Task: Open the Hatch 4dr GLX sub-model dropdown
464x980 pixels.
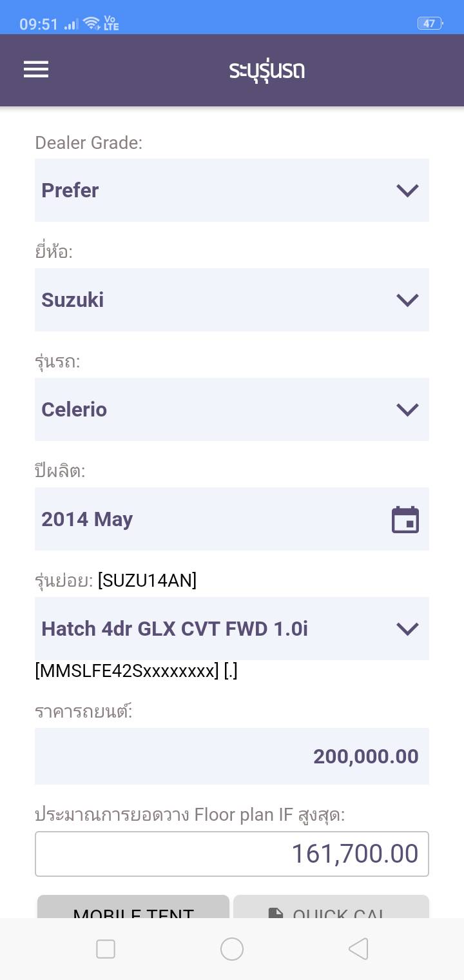Action: pyautogui.click(x=232, y=629)
